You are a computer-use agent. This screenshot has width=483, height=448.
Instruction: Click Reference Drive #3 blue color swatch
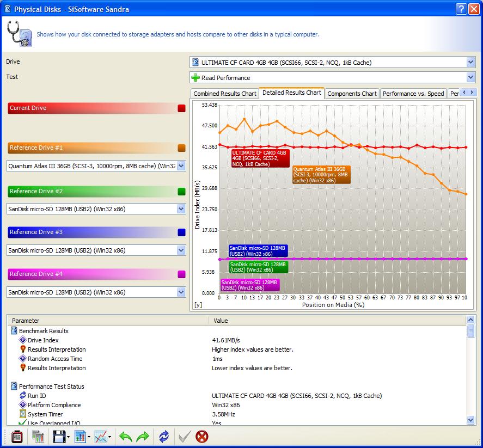[181, 232]
